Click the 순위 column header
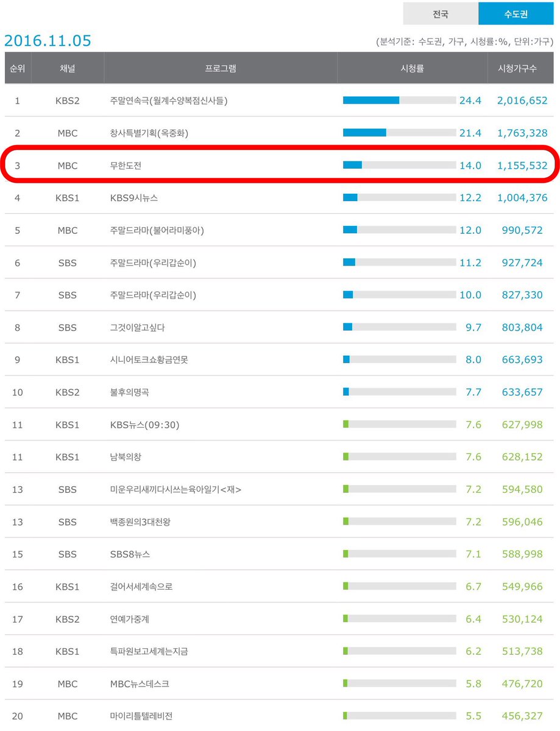The height and width of the screenshot is (731, 560). coord(17,68)
